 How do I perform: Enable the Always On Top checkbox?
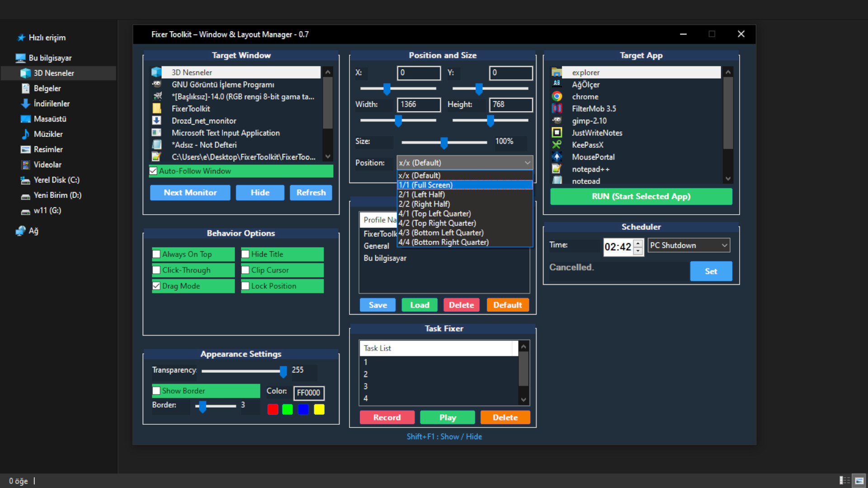(x=156, y=254)
